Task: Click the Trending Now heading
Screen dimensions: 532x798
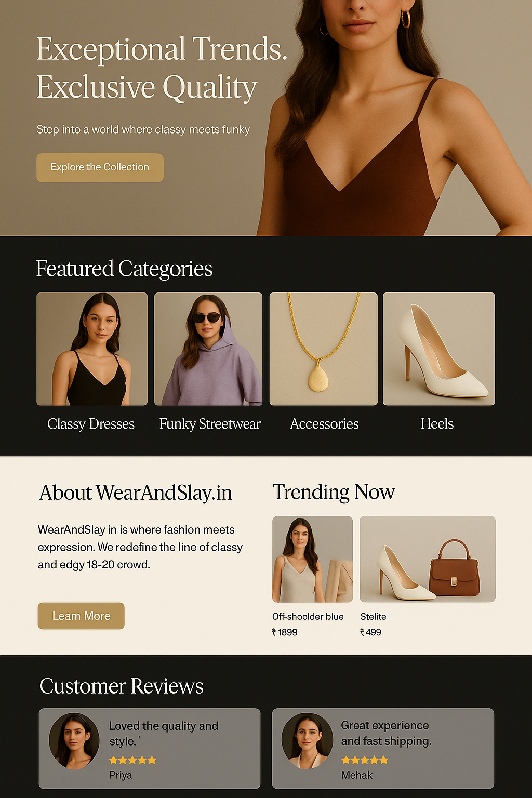Action: (334, 492)
